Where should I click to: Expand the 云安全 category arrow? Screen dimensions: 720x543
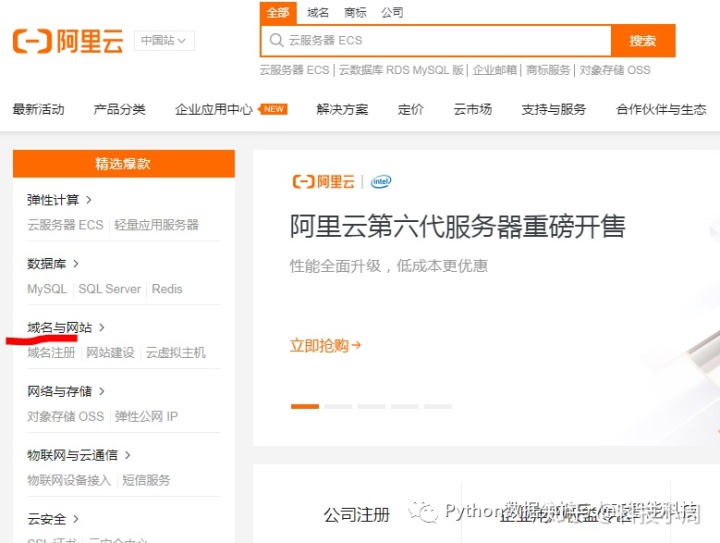[x=76, y=519]
